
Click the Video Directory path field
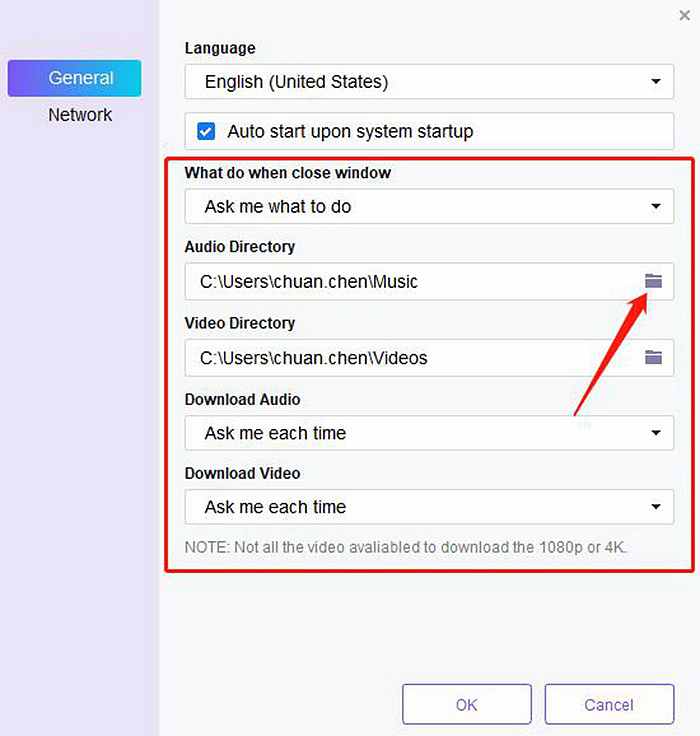pyautogui.click(x=413, y=358)
